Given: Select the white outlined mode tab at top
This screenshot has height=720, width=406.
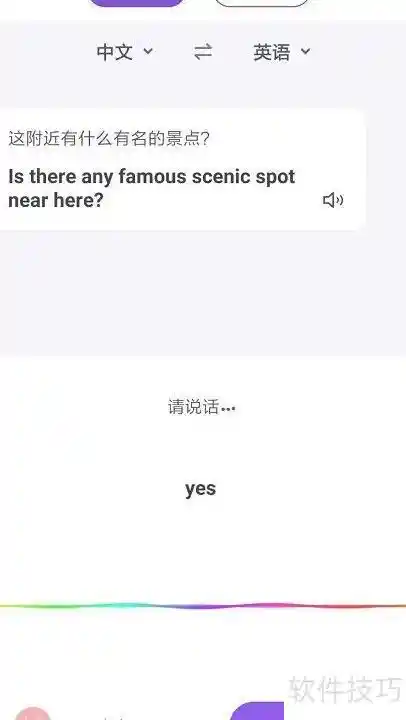Looking at the screenshot, I should tap(262, 3).
